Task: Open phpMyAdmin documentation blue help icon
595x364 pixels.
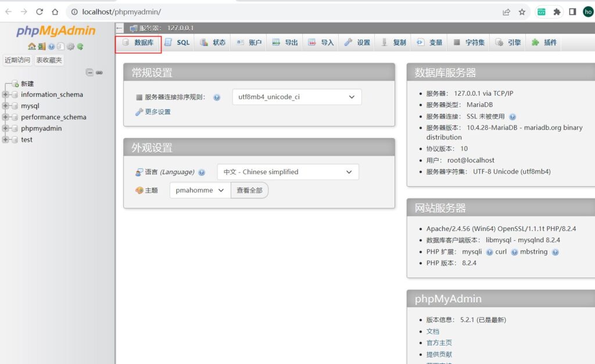Action: [x=51, y=46]
